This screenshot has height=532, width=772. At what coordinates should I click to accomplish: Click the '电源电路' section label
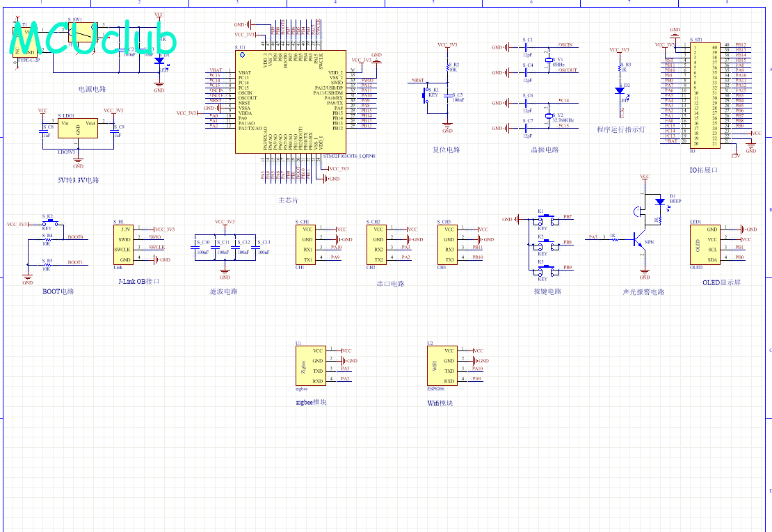[x=92, y=89]
